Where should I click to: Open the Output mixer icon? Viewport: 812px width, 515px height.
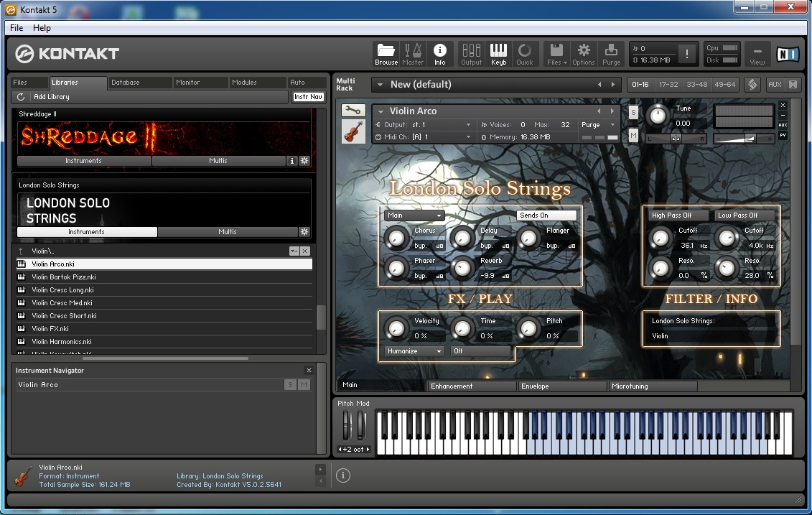point(471,55)
